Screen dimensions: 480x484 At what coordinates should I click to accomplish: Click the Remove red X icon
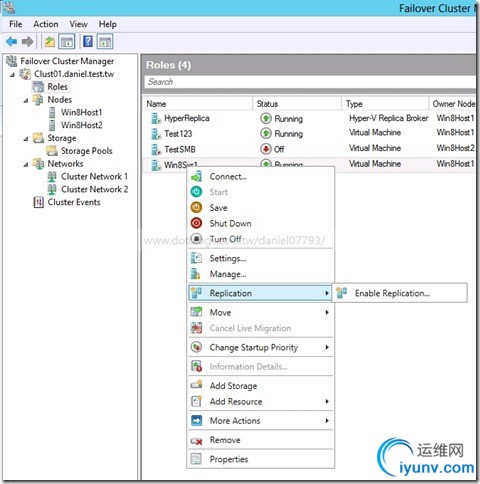pos(196,441)
